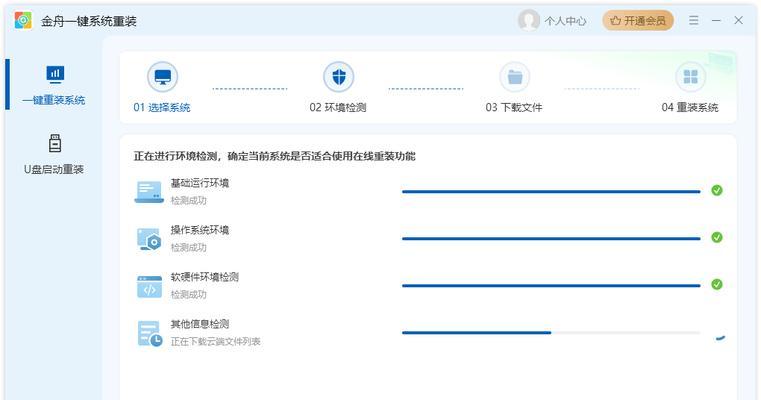
Task: Click the 金舟一键系统重装 app logo
Action: [x=23, y=20]
